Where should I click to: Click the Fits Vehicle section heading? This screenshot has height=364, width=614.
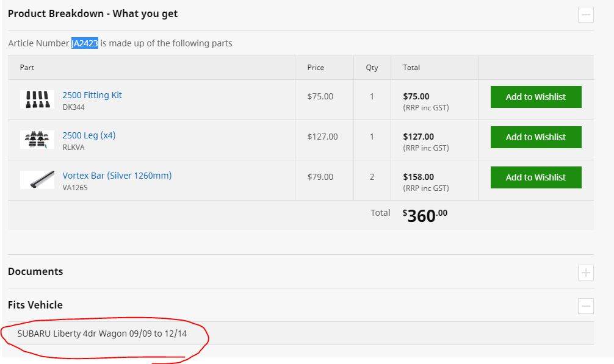coord(35,305)
